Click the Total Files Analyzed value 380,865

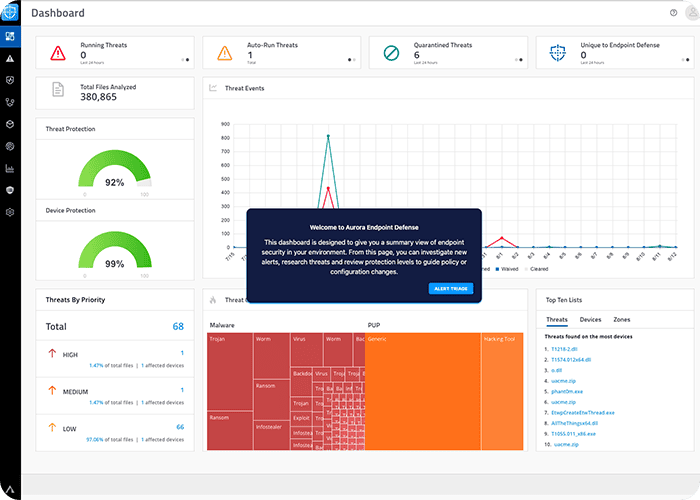pyautogui.click(x=98, y=97)
